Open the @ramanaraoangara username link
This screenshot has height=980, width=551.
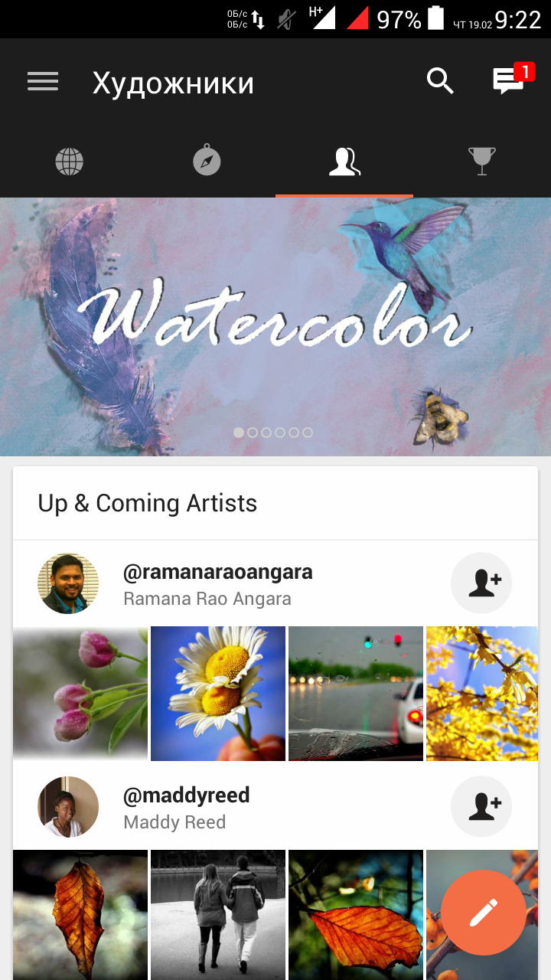[218, 572]
